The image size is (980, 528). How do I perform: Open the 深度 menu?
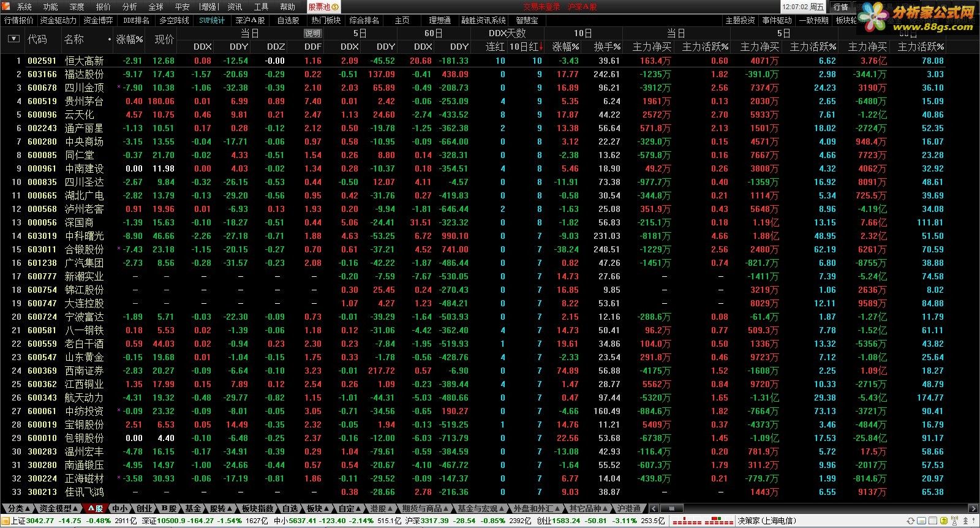(77, 7)
